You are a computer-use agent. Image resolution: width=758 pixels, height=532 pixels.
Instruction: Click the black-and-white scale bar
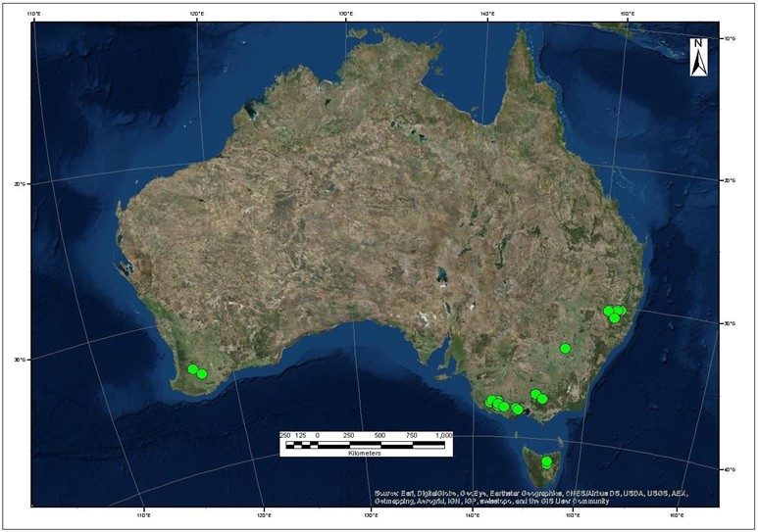[x=365, y=445]
